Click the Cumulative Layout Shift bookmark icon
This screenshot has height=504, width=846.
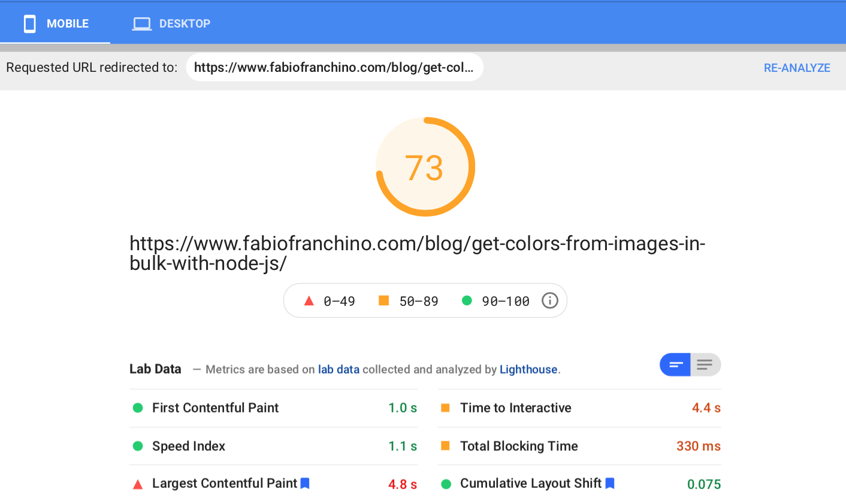[610, 483]
